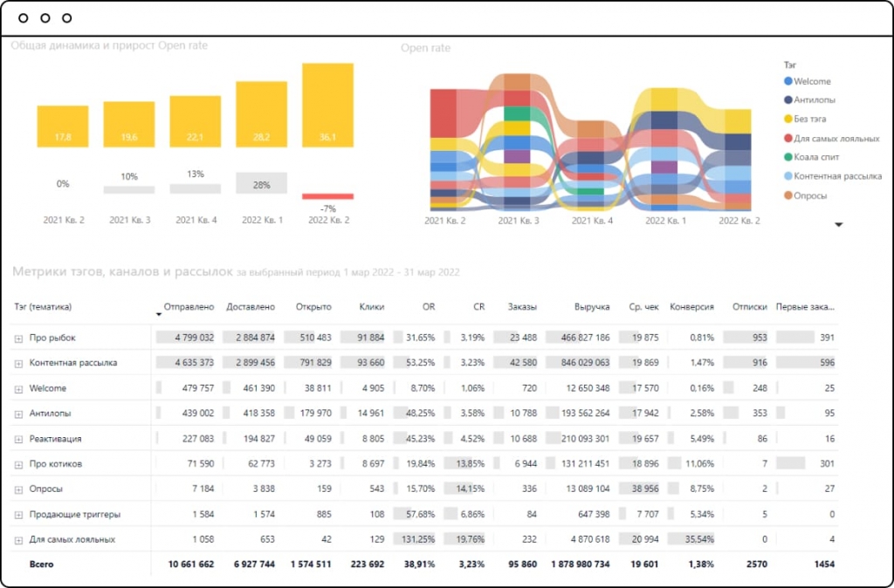Image resolution: width=894 pixels, height=588 pixels.
Task: Sort by Заказы column header
Action: pyautogui.click(x=522, y=306)
